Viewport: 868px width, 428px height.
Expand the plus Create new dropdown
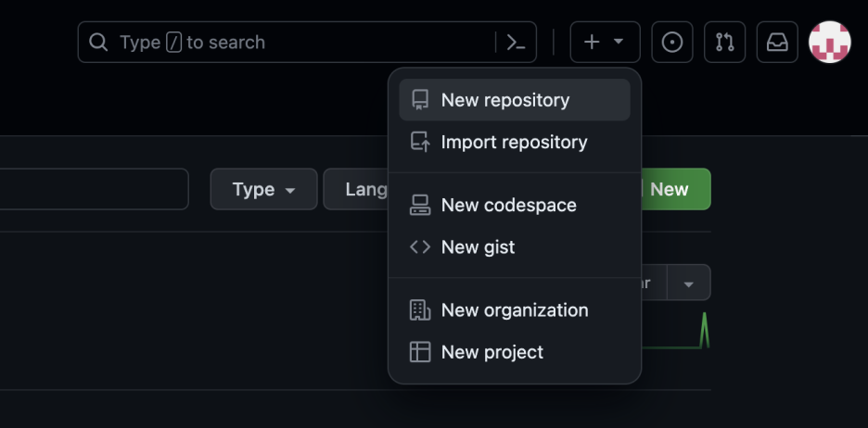point(605,43)
